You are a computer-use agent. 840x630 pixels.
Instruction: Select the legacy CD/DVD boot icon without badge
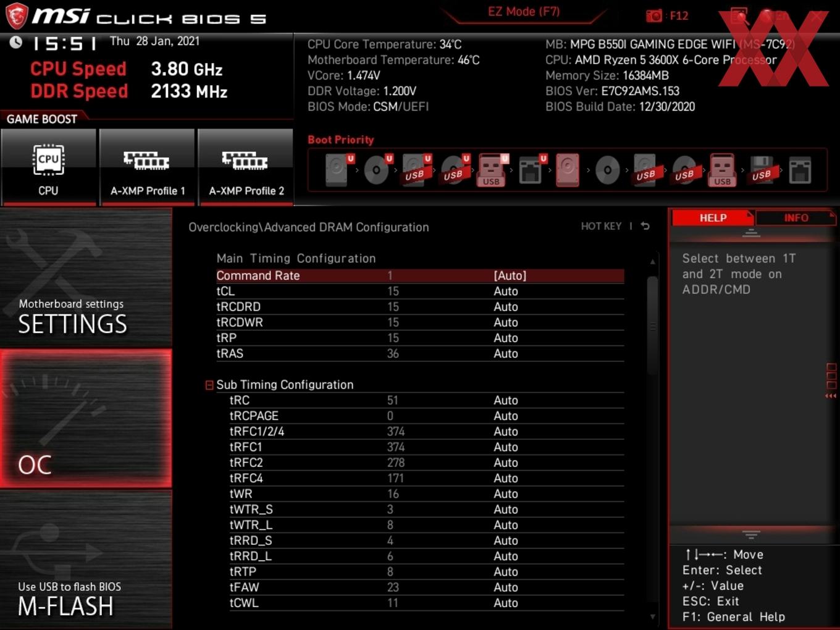[x=607, y=170]
